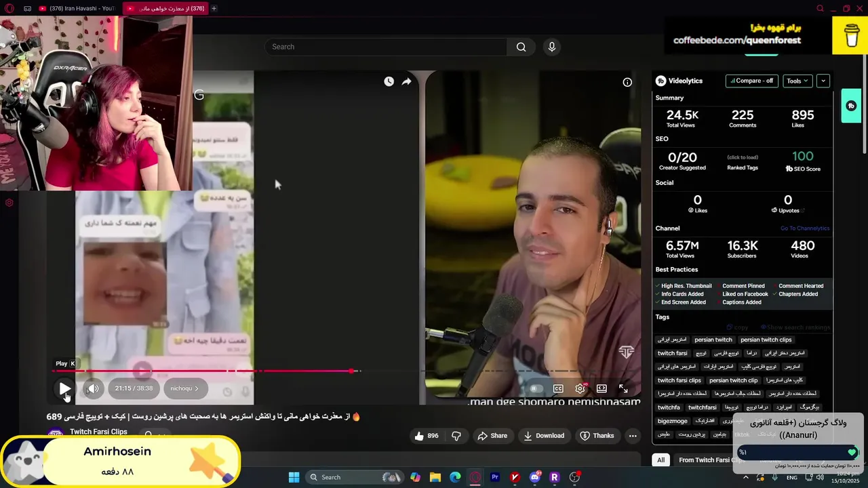Mute the video volume speaker icon
Screen dimensions: 868x488
point(92,388)
